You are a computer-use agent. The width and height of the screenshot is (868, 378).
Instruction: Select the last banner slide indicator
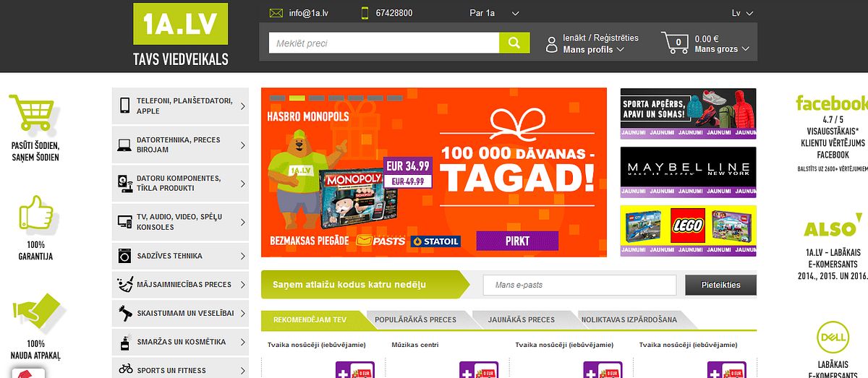click(395, 98)
